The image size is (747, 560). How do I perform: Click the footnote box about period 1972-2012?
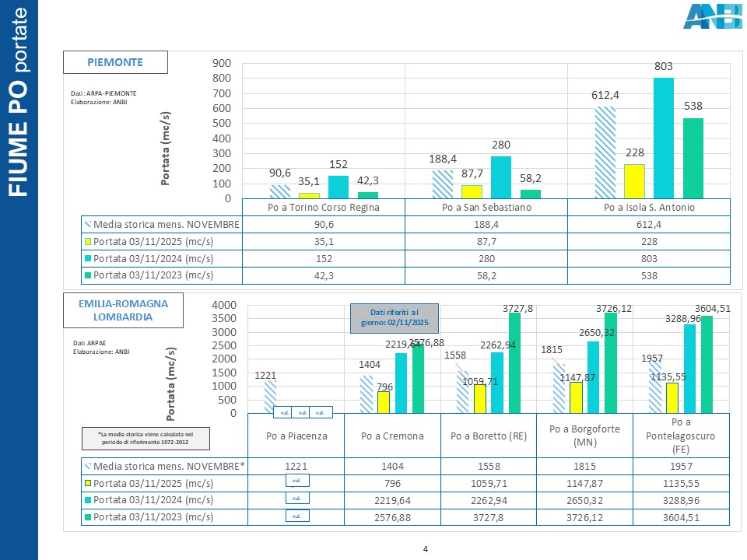coord(146,439)
